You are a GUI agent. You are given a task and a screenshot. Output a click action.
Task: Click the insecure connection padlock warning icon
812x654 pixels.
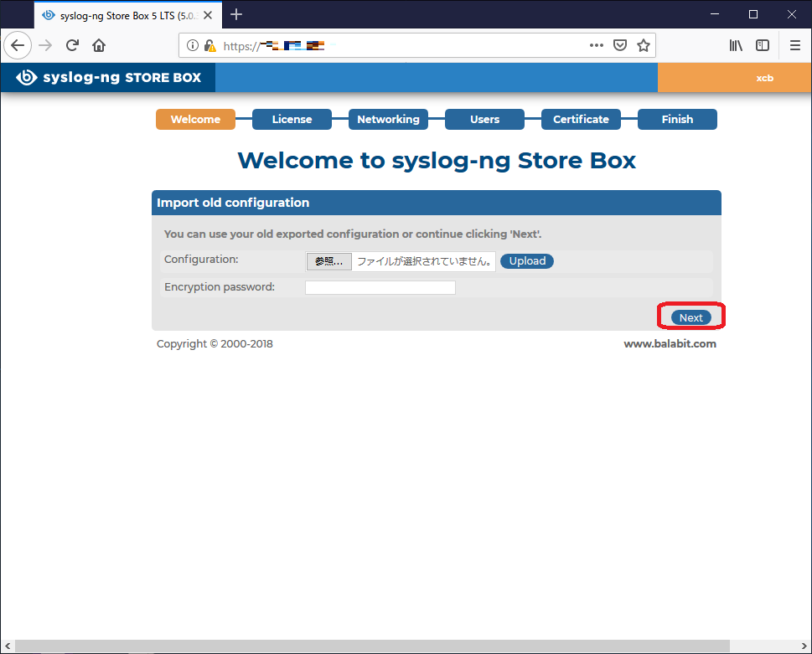(209, 45)
